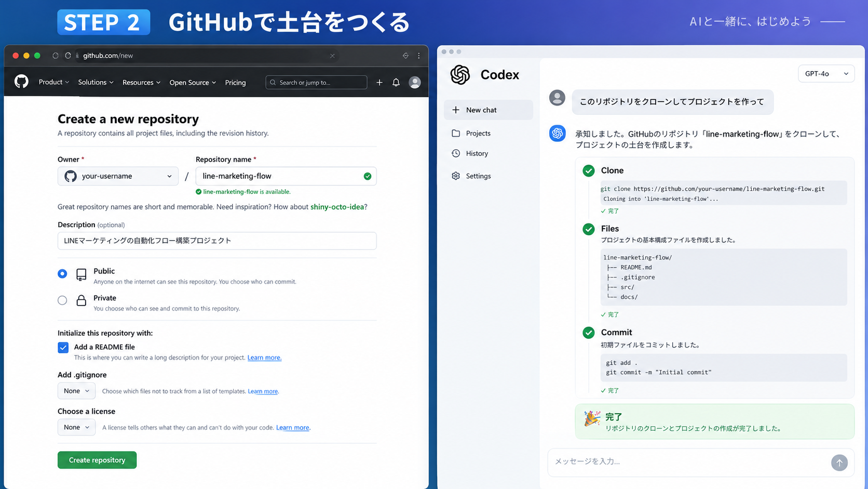Uncheck Add a README file checkbox
The height and width of the screenshot is (489, 868).
coord(63,347)
